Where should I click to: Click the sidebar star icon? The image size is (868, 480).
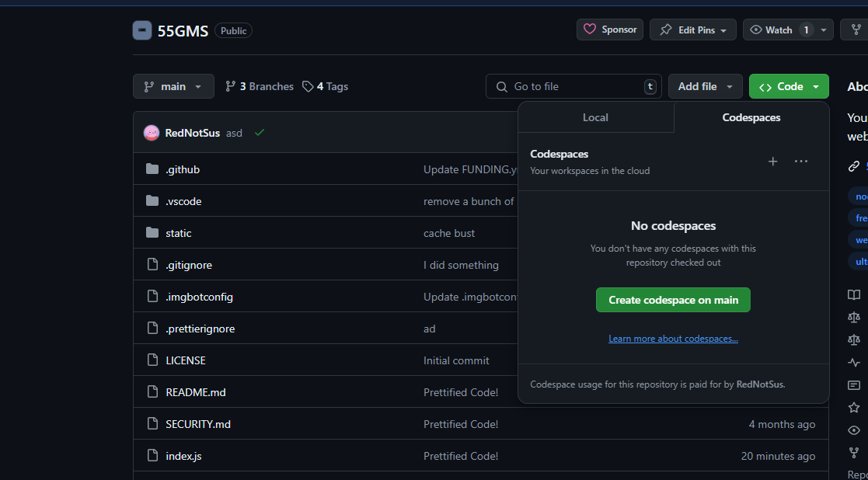(854, 408)
